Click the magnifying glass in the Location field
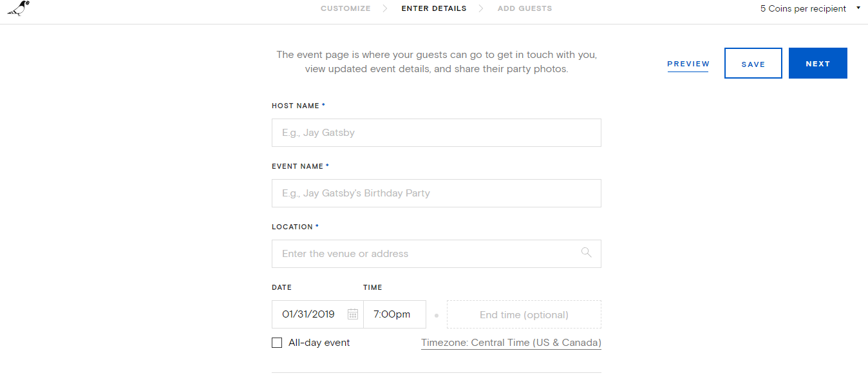 pyautogui.click(x=586, y=253)
